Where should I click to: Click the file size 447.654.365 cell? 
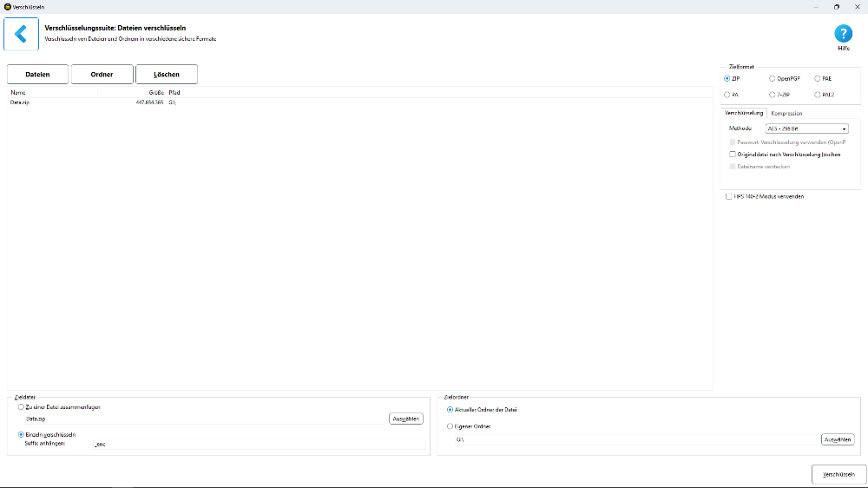pos(149,102)
